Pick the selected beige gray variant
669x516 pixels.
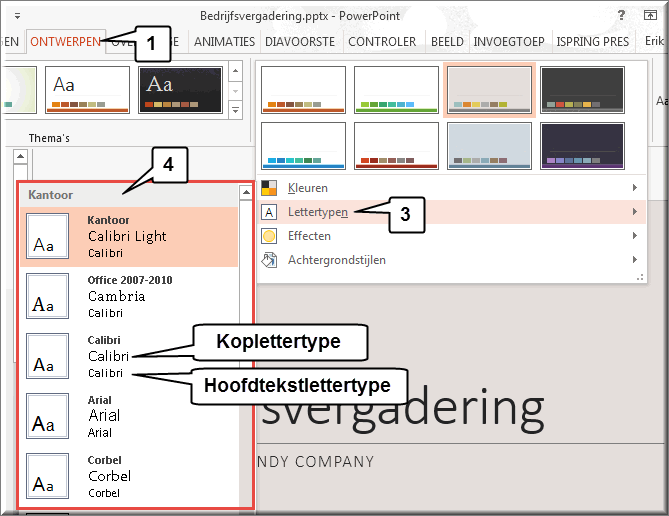489,90
